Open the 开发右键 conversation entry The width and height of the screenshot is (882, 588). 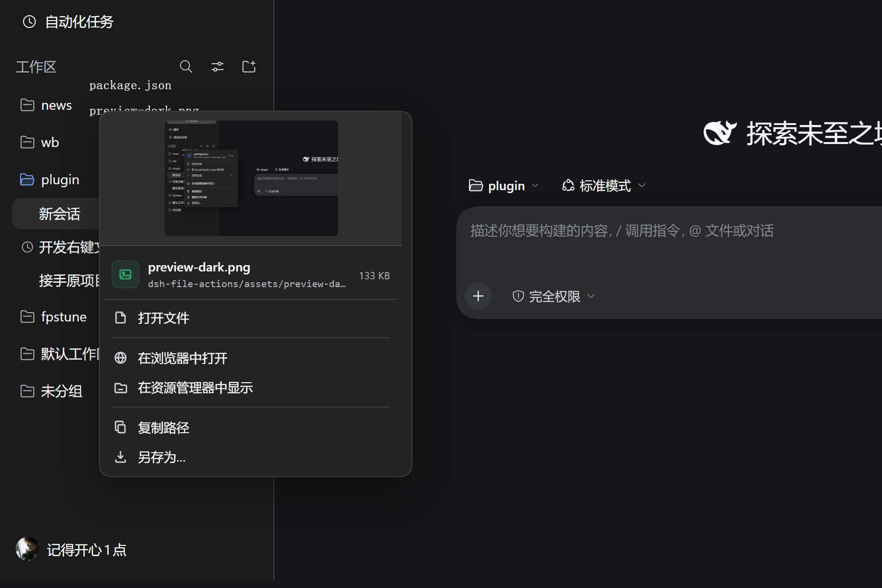(x=69, y=247)
